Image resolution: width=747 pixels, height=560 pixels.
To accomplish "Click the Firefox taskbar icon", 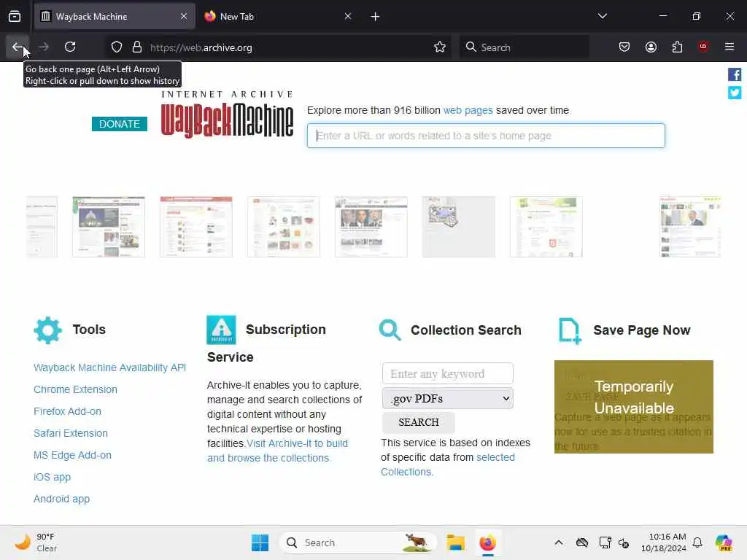I will pos(487,542).
